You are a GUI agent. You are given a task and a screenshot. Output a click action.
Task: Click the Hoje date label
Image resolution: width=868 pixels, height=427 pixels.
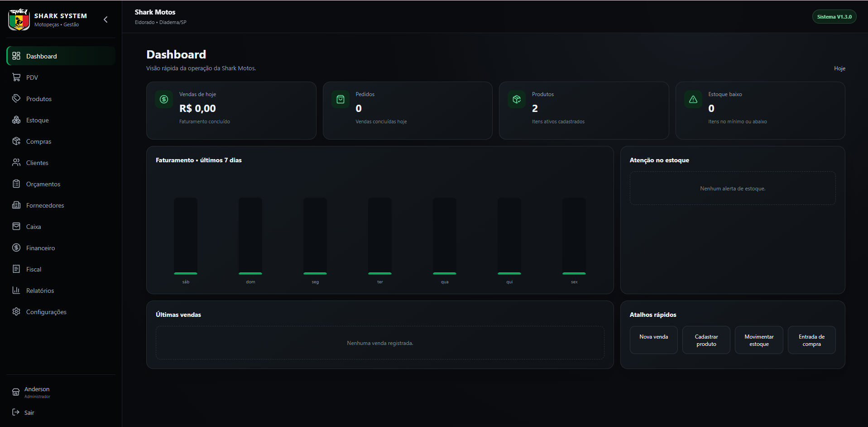click(x=839, y=68)
